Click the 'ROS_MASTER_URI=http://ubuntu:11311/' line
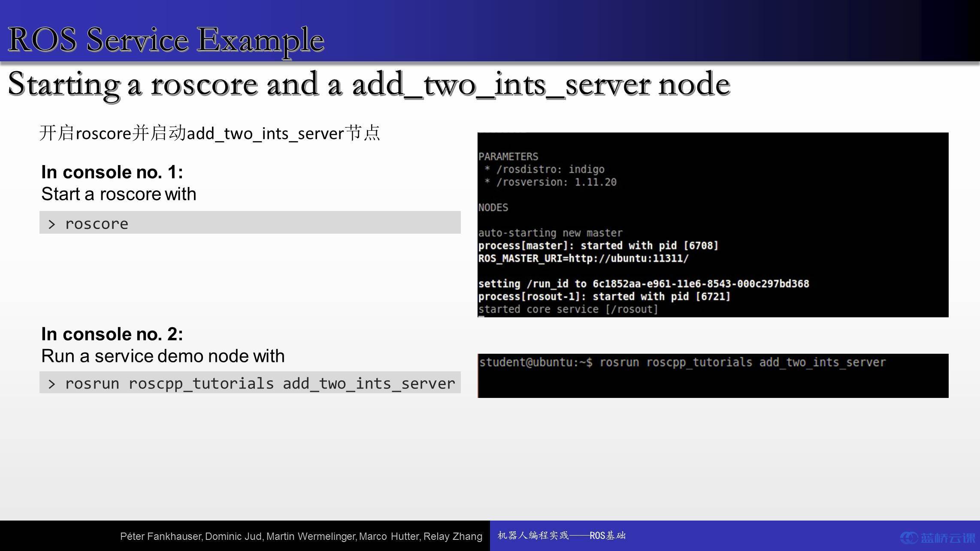 tap(584, 259)
